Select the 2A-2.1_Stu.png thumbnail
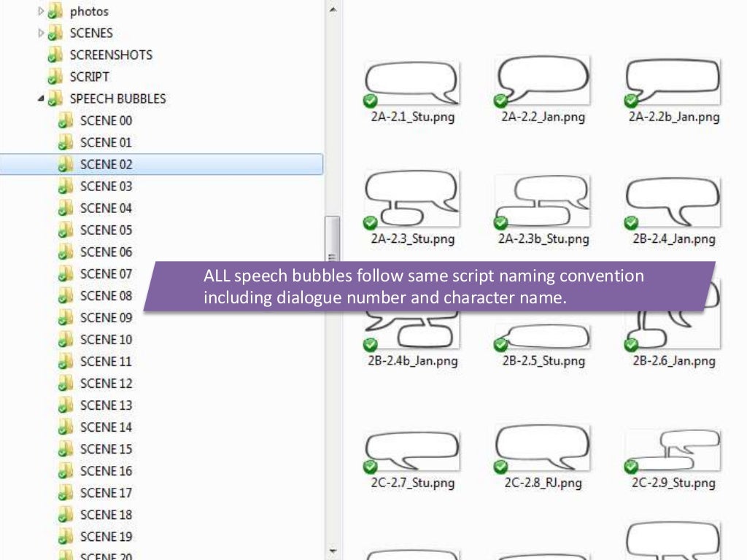The width and height of the screenshot is (747, 560). point(412,83)
